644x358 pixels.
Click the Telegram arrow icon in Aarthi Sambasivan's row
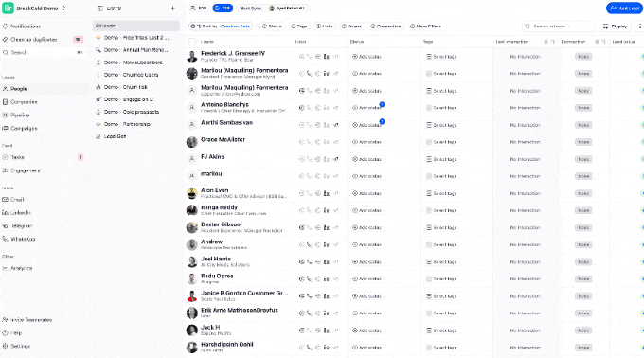pyautogui.click(x=335, y=125)
